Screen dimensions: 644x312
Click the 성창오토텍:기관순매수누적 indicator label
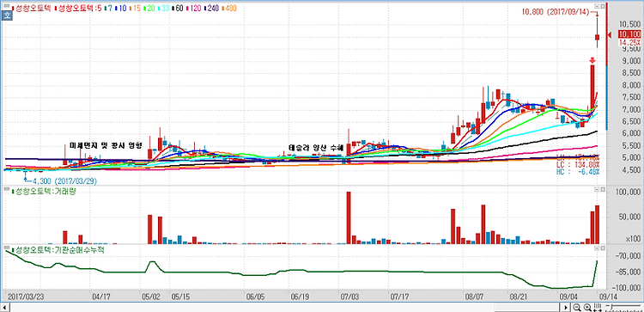(57, 249)
